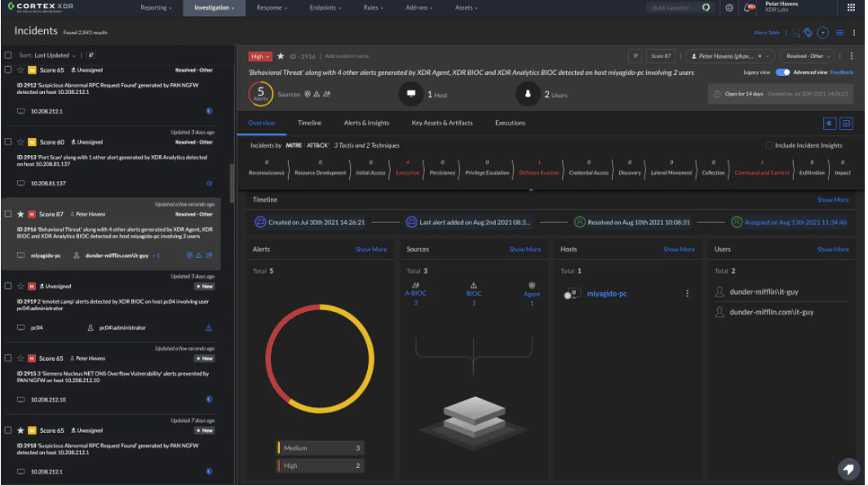Click the green Quick Launcher icon

click(x=706, y=8)
